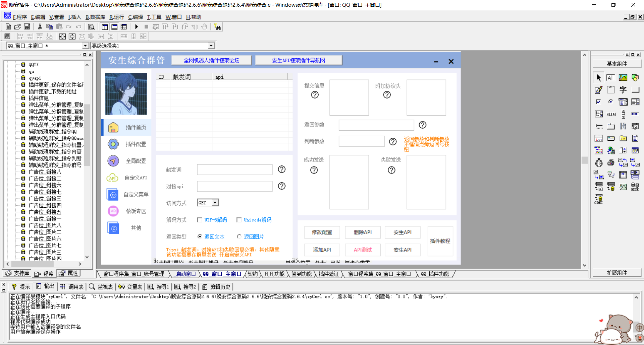
Task: Click the Cut scissors toolbar icon
Action: 40,27
